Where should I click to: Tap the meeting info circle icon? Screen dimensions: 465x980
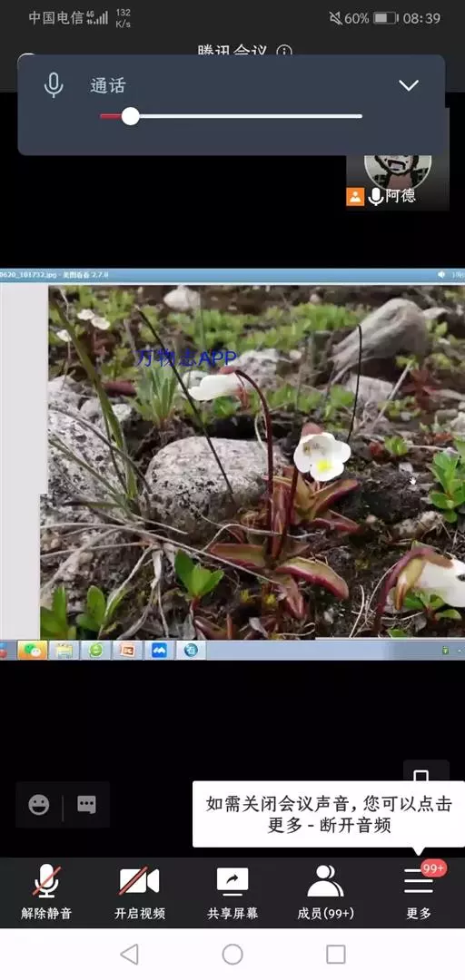285,51
